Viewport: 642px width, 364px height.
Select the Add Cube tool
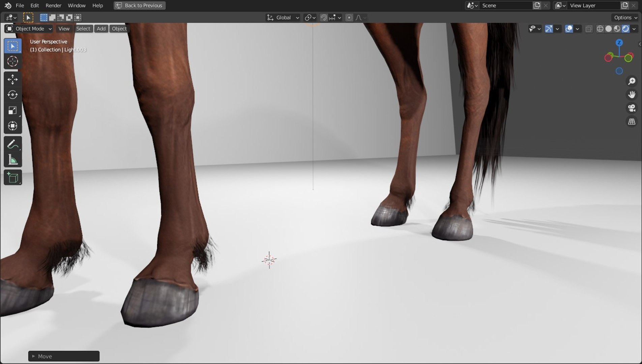[13, 178]
